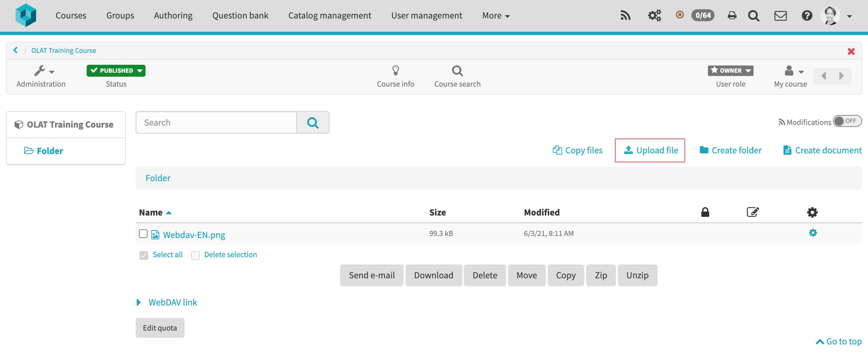Open Webdav-EN.png file
This screenshot has width=868, height=355.
pos(194,235)
